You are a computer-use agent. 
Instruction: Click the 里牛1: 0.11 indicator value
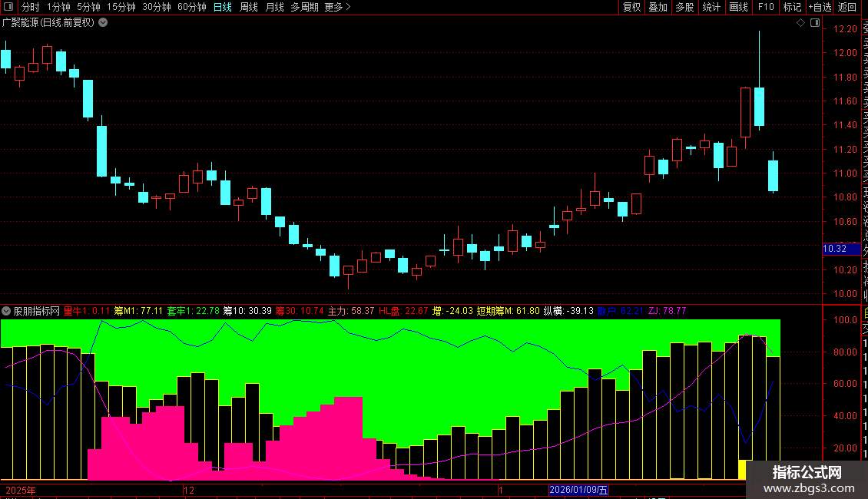(86, 311)
